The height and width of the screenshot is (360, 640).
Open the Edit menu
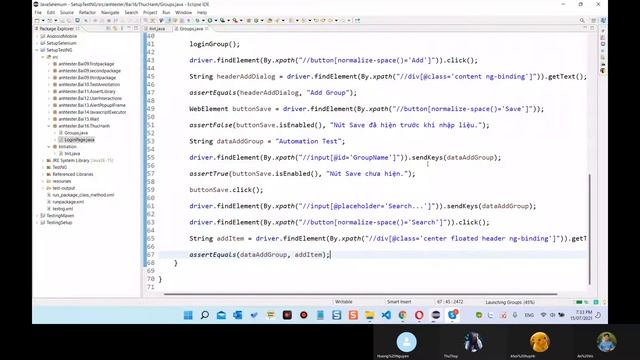coord(51,13)
